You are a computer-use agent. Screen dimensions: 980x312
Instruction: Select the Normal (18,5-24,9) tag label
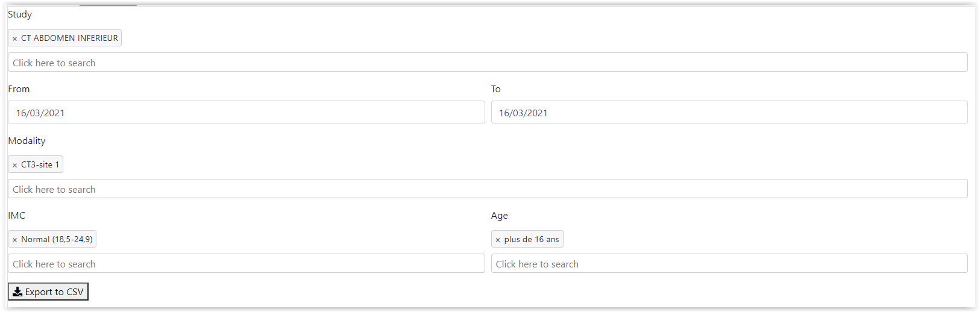[x=57, y=239]
